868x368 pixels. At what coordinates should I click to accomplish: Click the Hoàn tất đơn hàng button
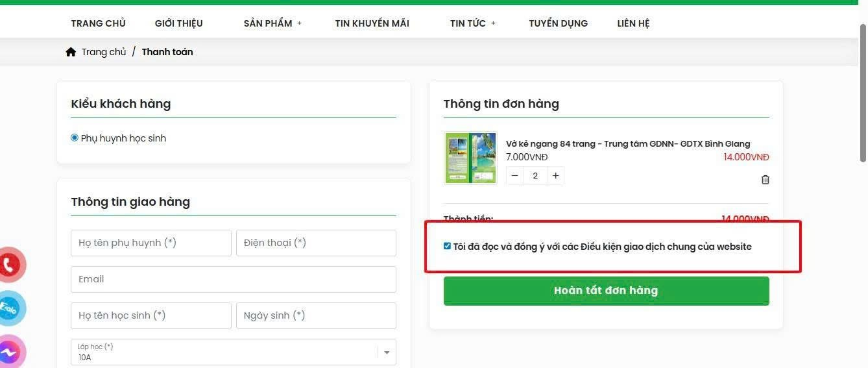point(606,291)
